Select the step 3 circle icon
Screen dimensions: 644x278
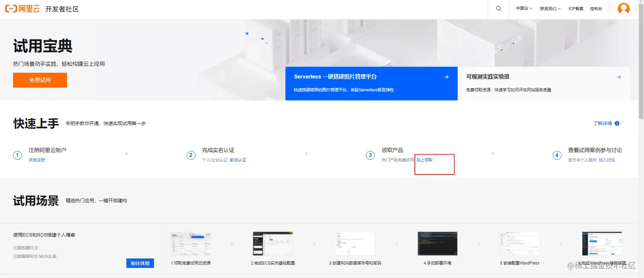coord(371,155)
